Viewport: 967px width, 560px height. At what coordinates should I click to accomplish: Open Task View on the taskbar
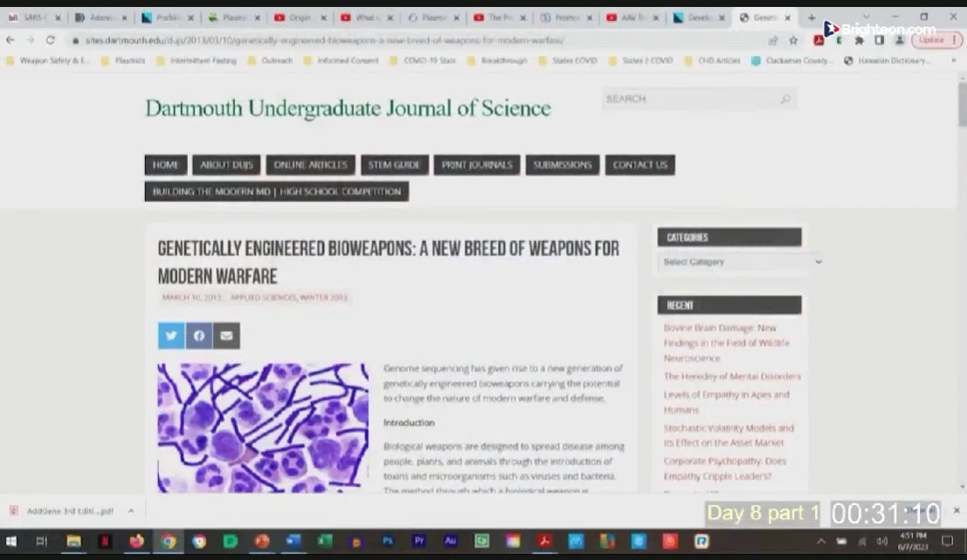[41, 542]
